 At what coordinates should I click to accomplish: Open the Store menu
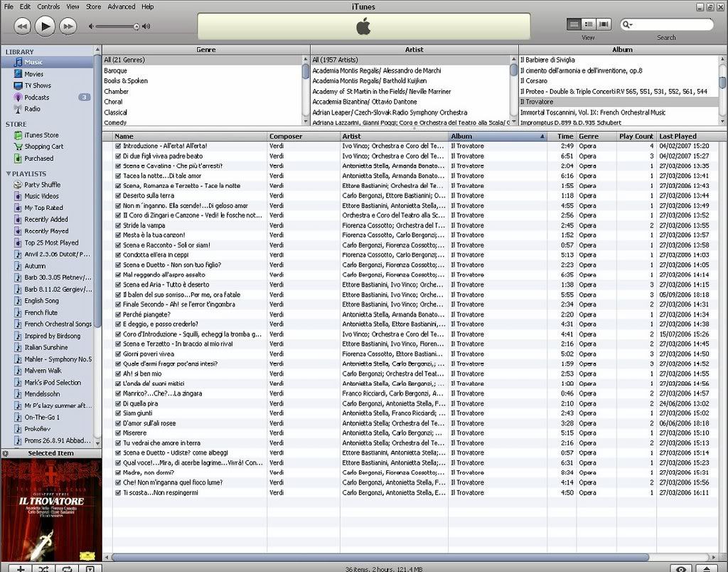[x=93, y=6]
